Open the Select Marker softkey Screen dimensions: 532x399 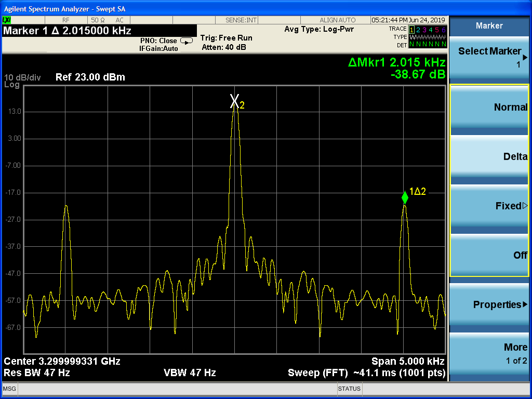tap(489, 58)
